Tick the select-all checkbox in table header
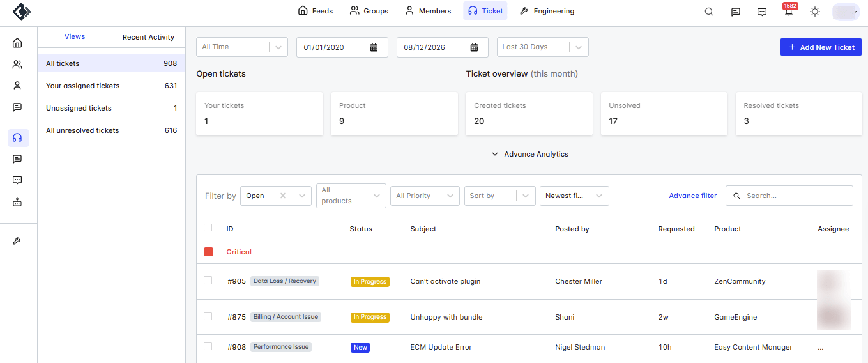 pos(208,228)
